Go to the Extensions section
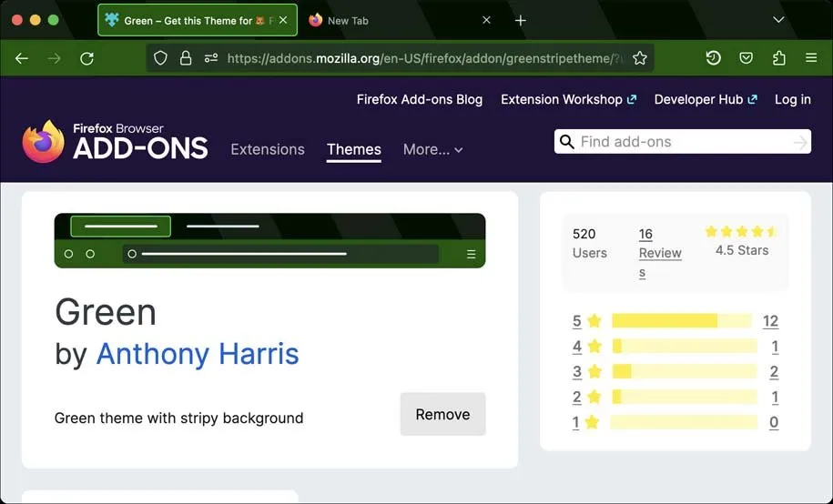 coord(268,149)
